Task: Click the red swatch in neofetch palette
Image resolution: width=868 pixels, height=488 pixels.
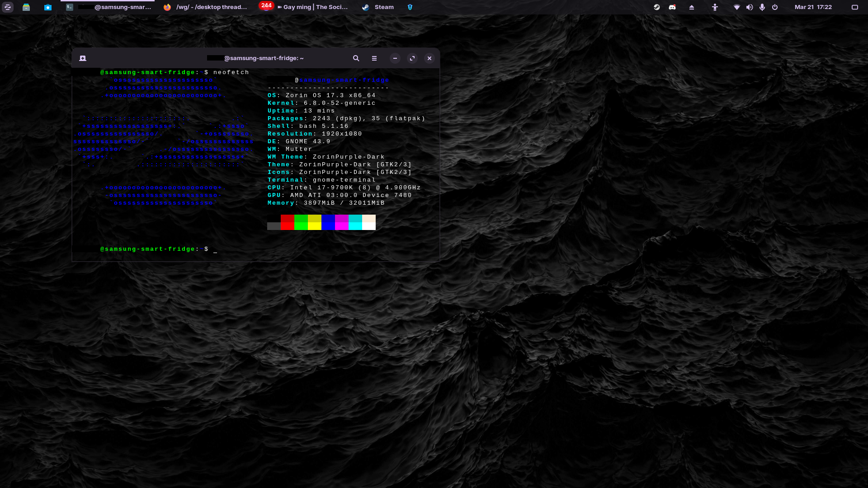Action: coord(288,222)
